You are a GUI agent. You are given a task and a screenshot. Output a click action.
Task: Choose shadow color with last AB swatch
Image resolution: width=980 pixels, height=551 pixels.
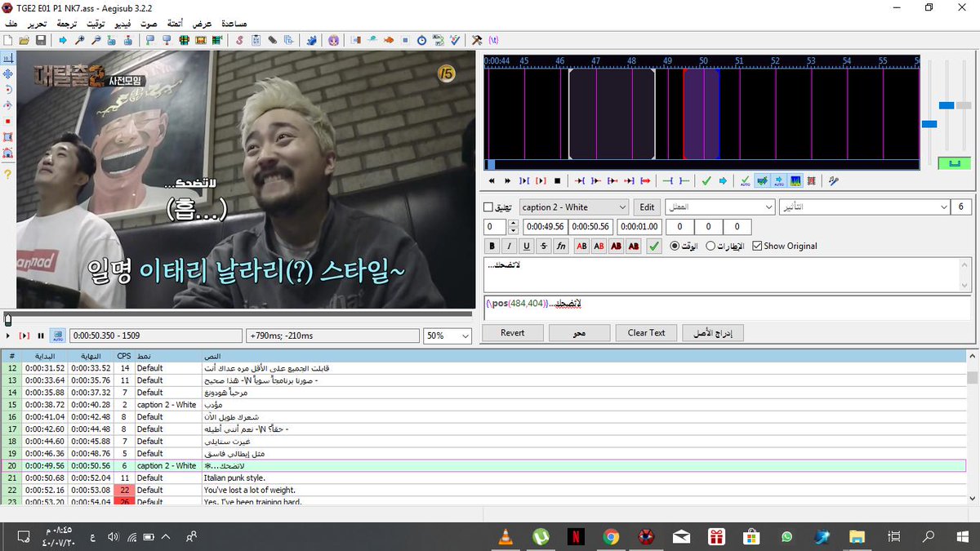coord(634,246)
